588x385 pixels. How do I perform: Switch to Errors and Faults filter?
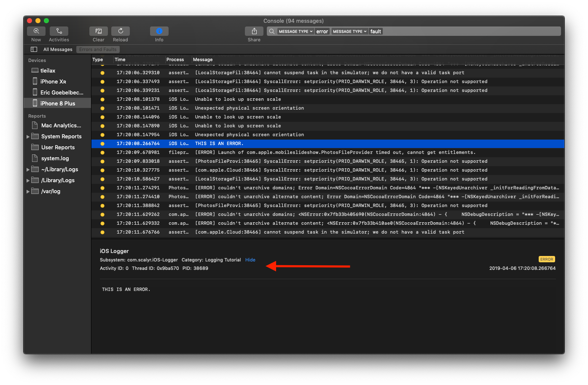point(98,49)
